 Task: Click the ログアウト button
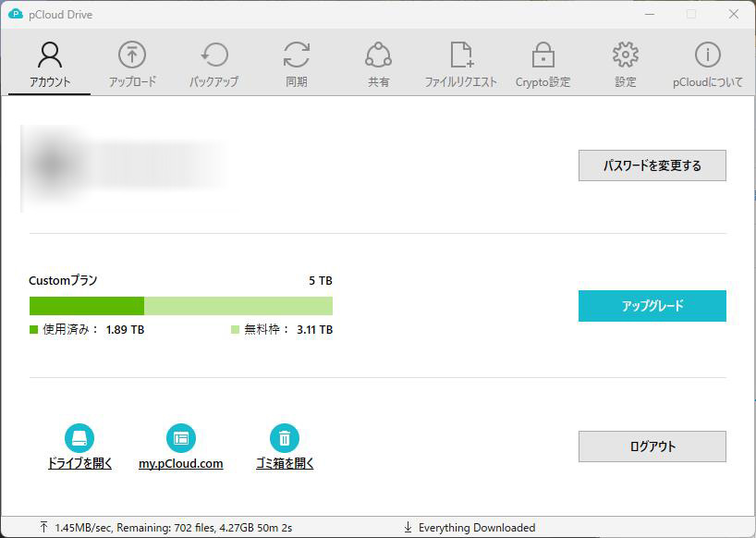(x=652, y=446)
